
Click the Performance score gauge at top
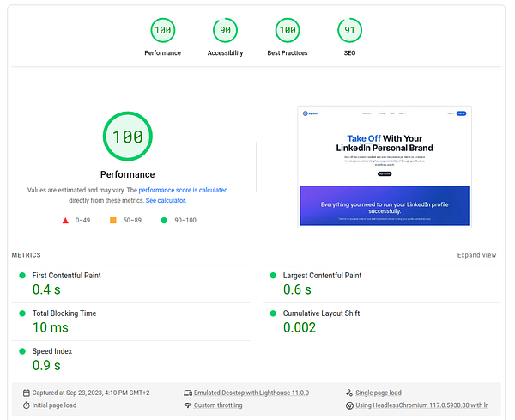162,31
